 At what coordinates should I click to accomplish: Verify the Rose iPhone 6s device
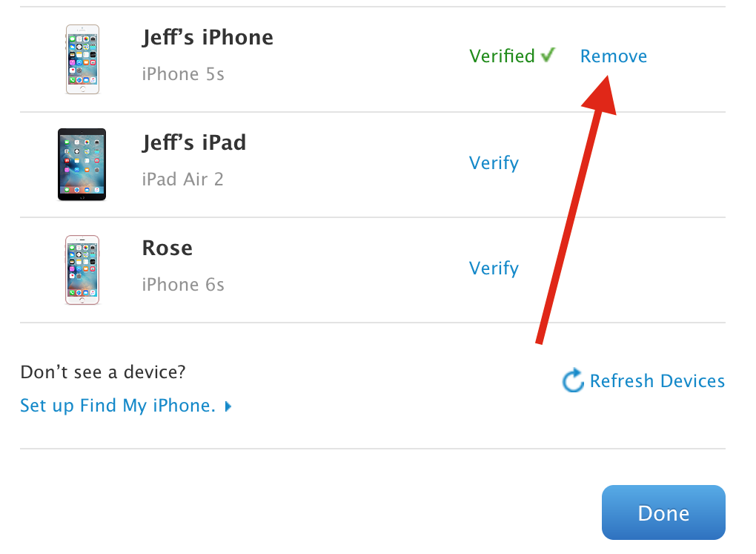(494, 268)
